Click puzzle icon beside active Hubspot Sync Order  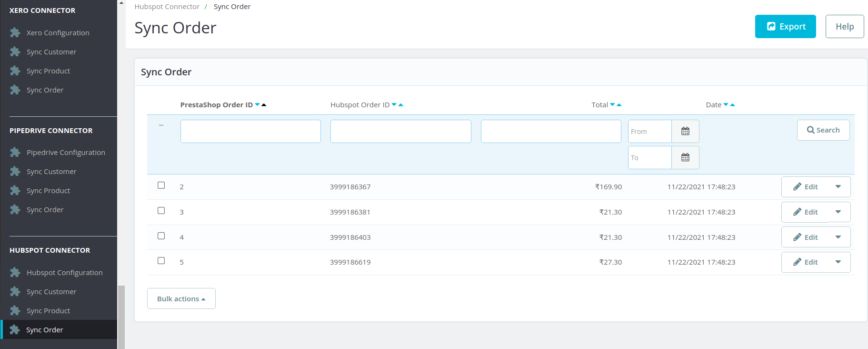coord(15,329)
